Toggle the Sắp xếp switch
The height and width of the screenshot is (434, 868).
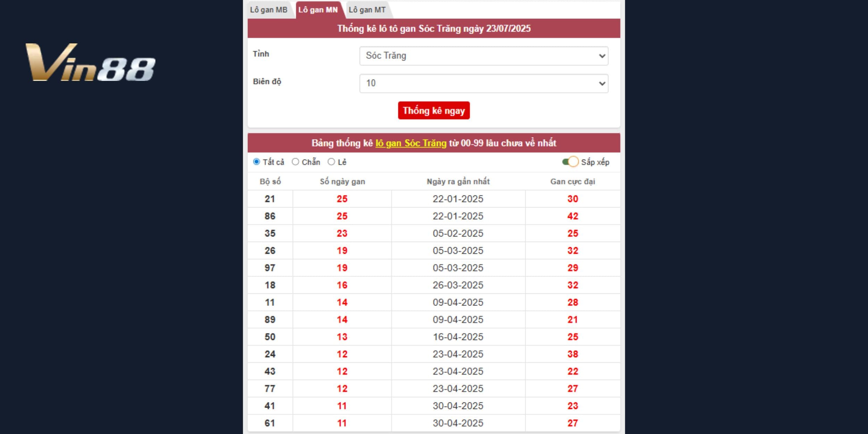coord(570,162)
